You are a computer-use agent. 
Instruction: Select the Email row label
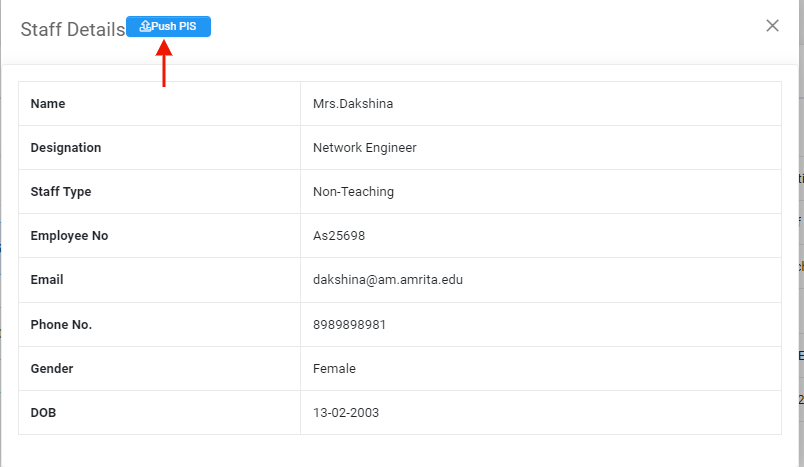pos(47,280)
